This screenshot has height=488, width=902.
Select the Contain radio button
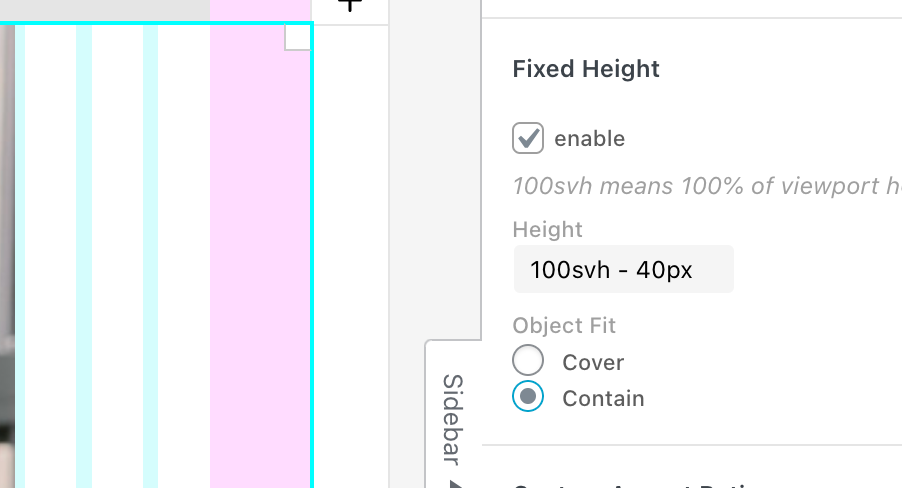(528, 397)
